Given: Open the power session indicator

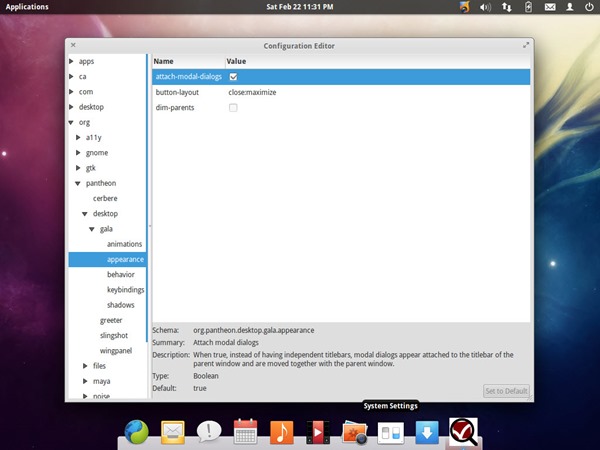Looking at the screenshot, I should pos(589,7).
